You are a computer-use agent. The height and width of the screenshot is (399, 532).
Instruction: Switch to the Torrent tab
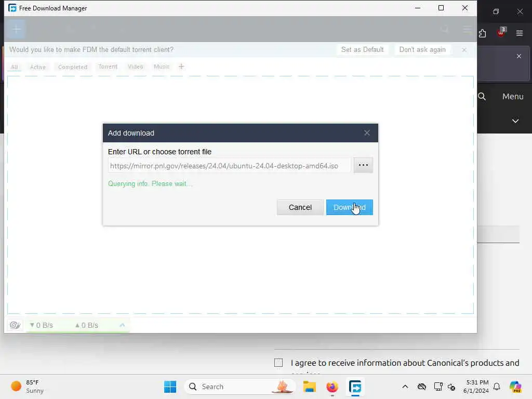click(x=108, y=66)
